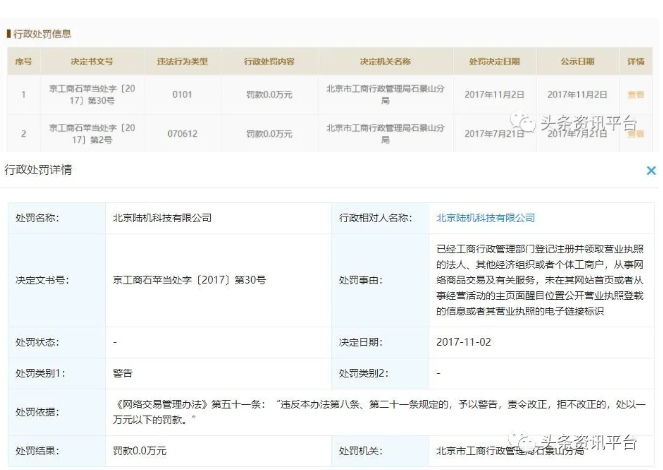Click the 行政处罚详情 panel title
This screenshot has height=470, width=663.
38,170
